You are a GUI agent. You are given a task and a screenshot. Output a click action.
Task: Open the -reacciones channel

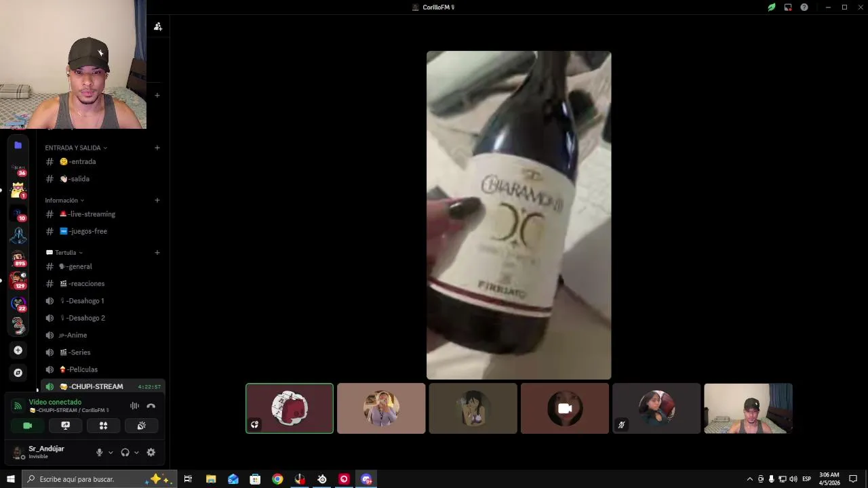coord(102,284)
